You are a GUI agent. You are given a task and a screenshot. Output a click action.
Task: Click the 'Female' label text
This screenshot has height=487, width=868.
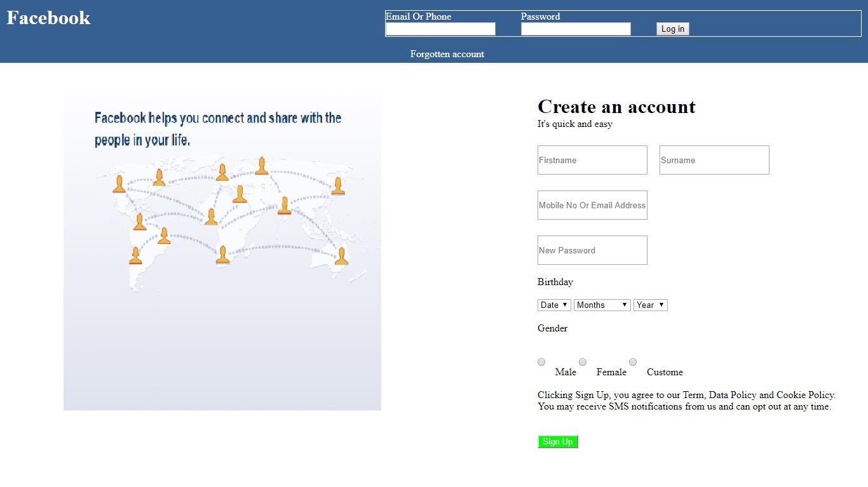(x=611, y=372)
